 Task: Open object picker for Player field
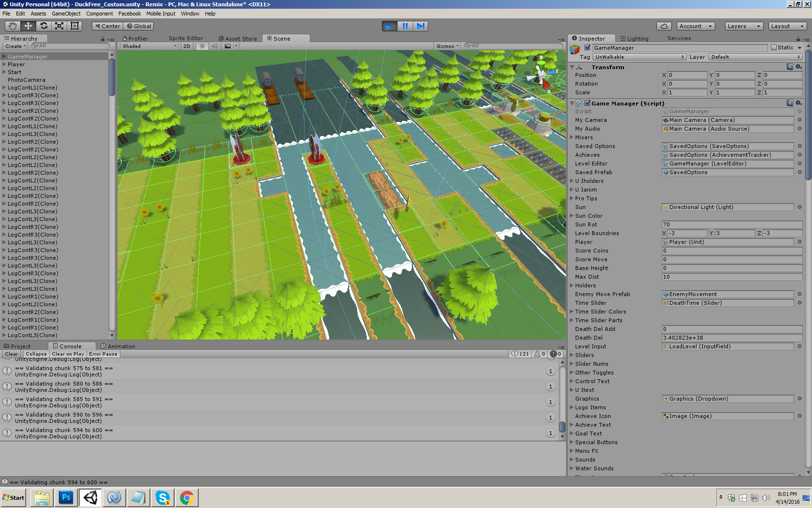pos(799,242)
